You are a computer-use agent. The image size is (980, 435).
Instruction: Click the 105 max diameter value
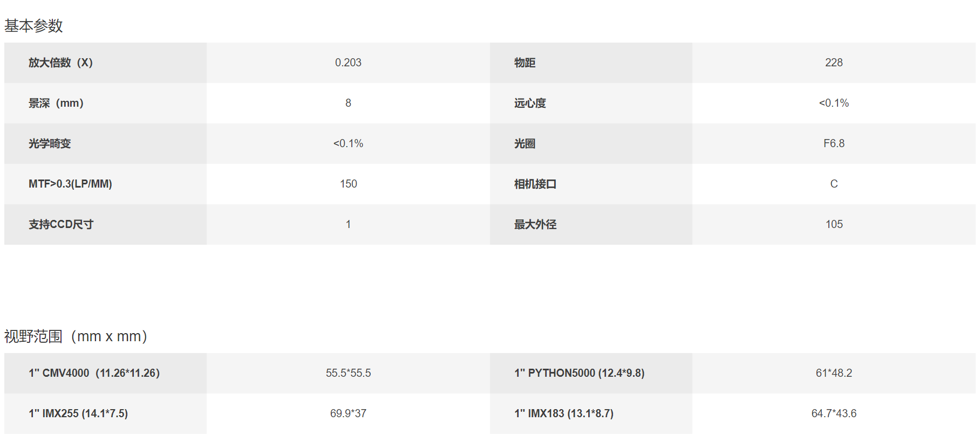tap(834, 224)
